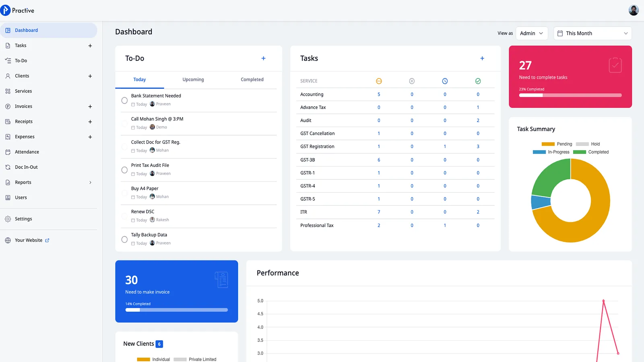The height and width of the screenshot is (362, 644).
Task: Open the View as Admin dropdown
Action: 532,33
